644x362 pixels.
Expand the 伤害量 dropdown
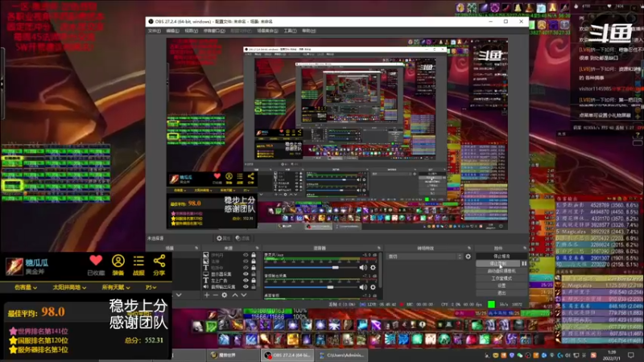click(26, 287)
